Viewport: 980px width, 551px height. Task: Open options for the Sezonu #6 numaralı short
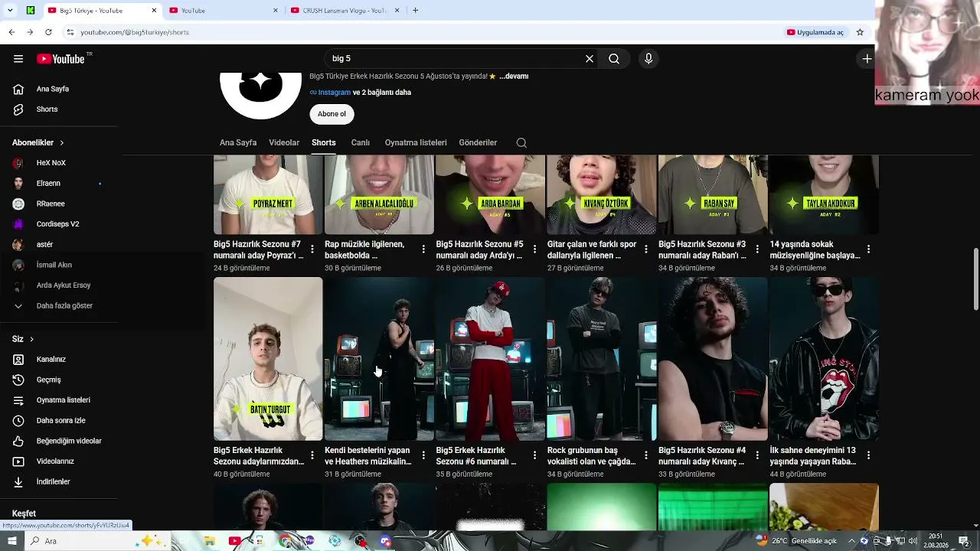[x=534, y=455]
